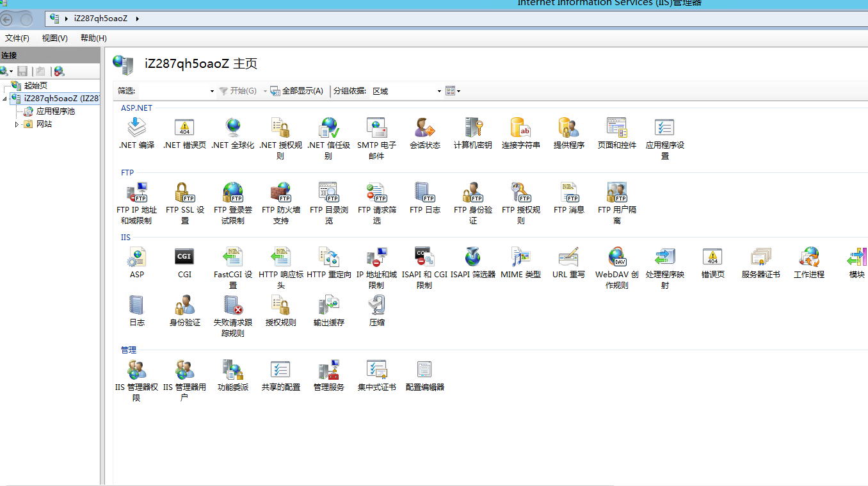Open 共享的配置 feature

pos(280,375)
